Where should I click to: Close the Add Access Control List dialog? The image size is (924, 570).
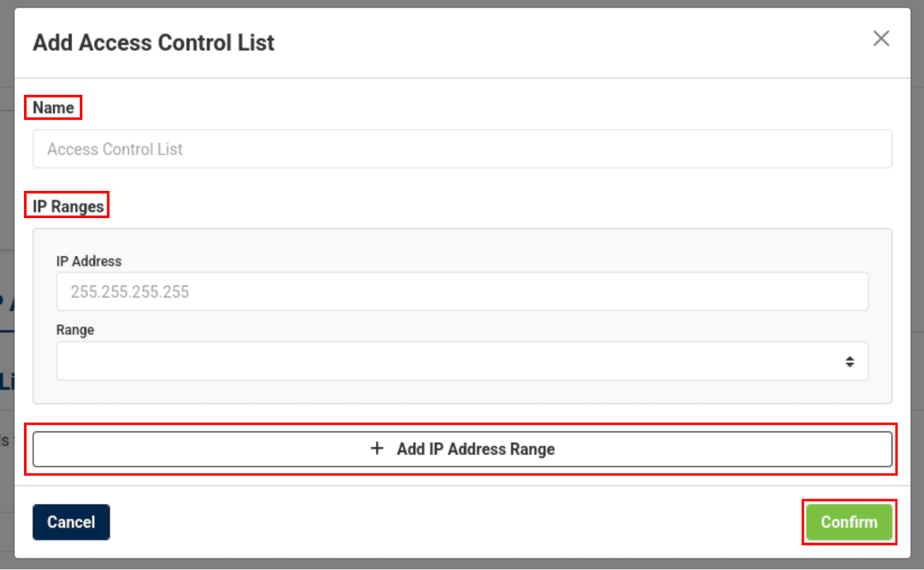pyautogui.click(x=881, y=39)
